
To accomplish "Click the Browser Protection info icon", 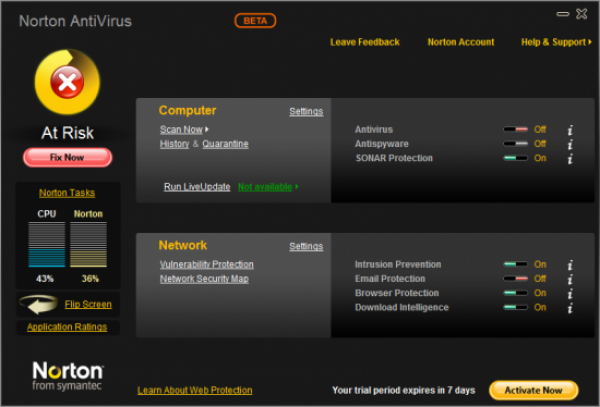I will 570,294.
